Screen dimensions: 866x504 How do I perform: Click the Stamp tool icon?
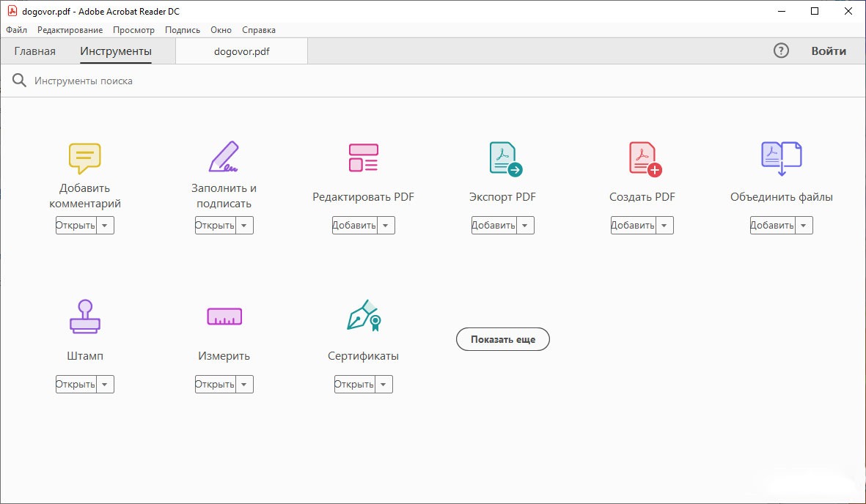(84, 316)
